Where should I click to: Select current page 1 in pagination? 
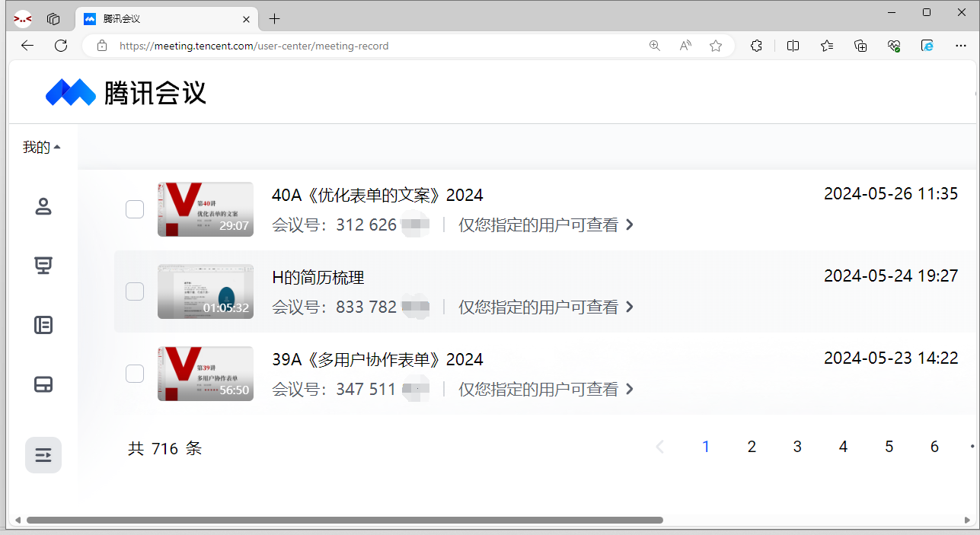click(x=706, y=447)
